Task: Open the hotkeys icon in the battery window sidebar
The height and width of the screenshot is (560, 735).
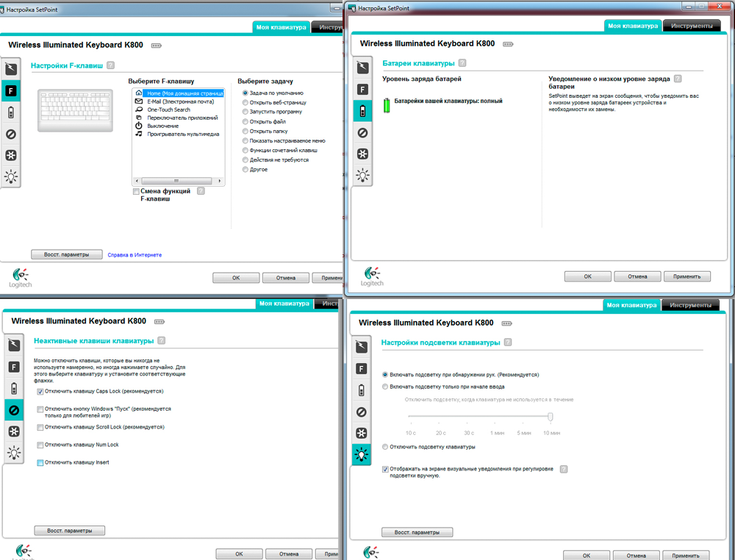Action: tap(362, 68)
